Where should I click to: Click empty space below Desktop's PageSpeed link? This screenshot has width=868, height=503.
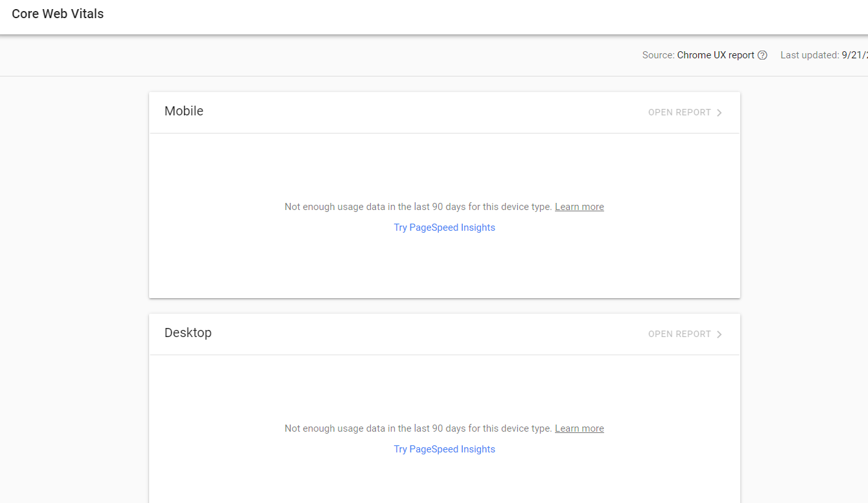click(444, 480)
